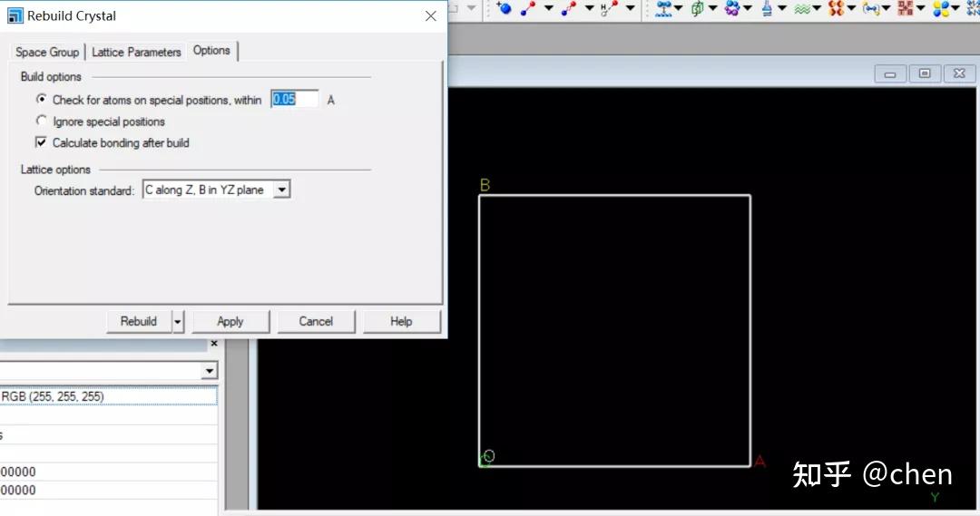The width and height of the screenshot is (980, 516).
Task: Minimize the 3D viewer document window
Action: pyautogui.click(x=890, y=73)
